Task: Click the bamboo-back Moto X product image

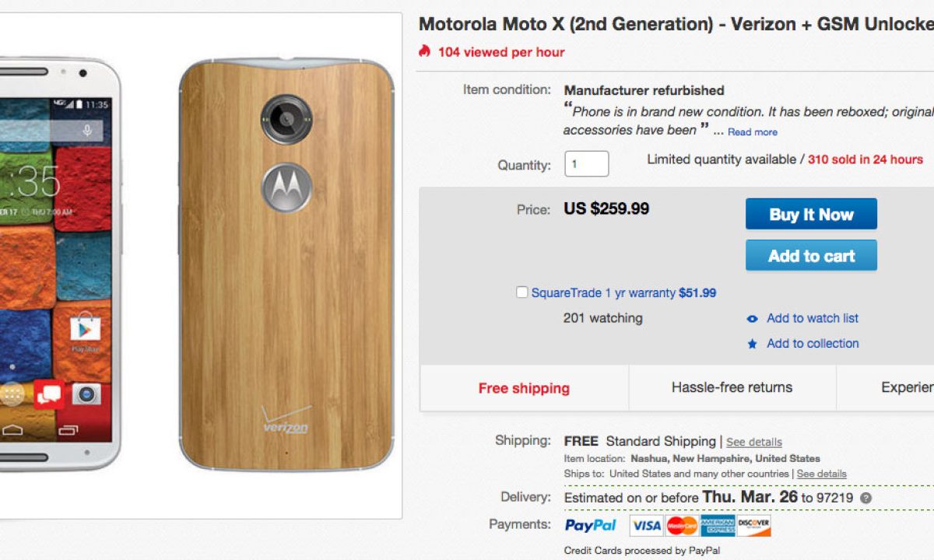Action: pos(287,264)
